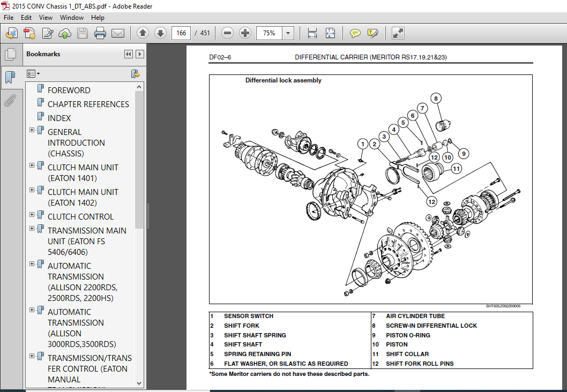Screen dimensions: 567x392
Task: Add a sticky note comment
Action: 355,33
